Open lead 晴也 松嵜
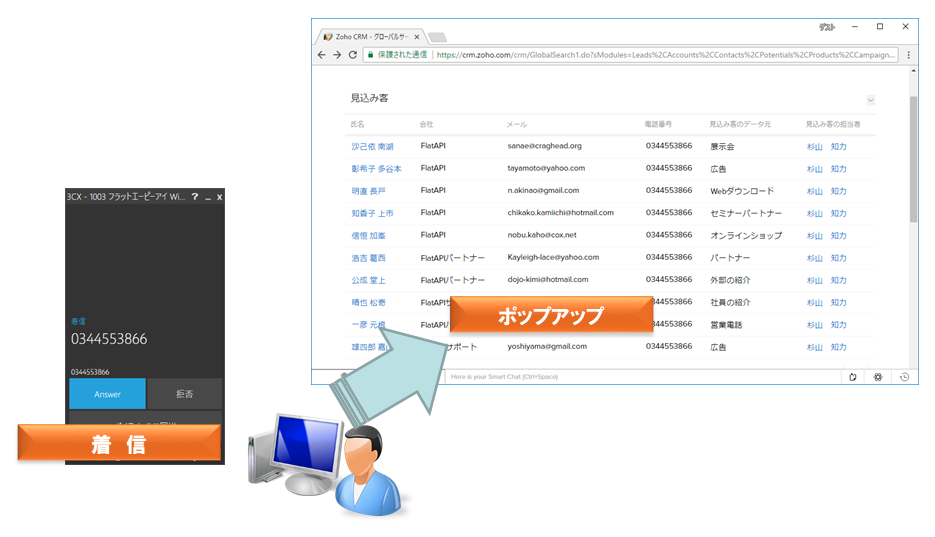Image resolution: width=935 pixels, height=537 pixels. (368, 303)
